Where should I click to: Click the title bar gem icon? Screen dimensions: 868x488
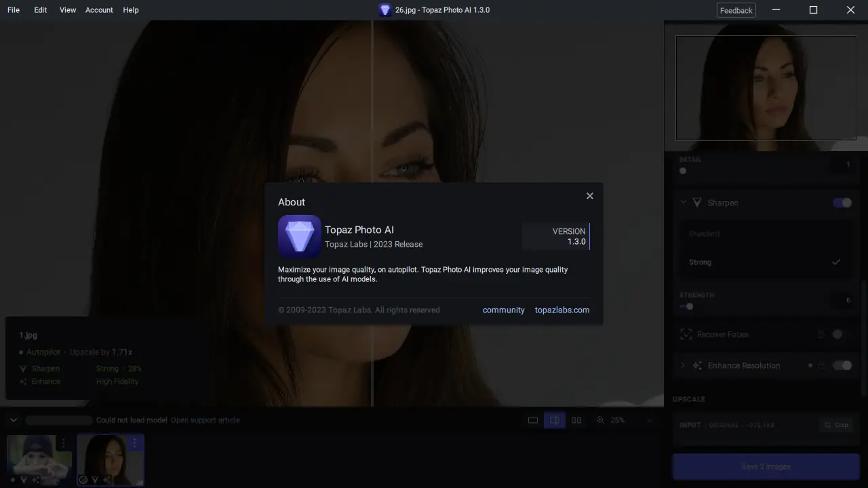(385, 10)
